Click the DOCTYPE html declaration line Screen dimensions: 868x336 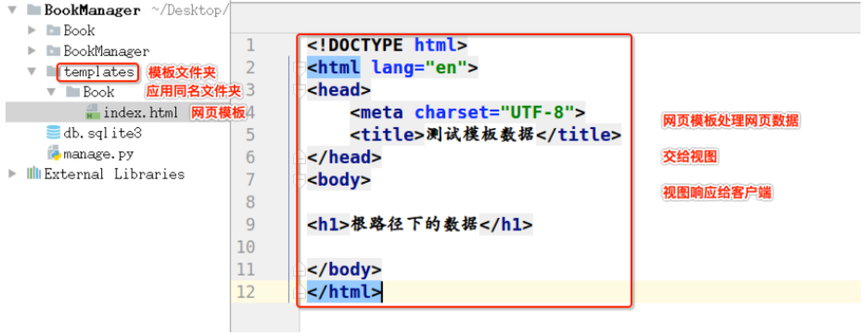[388, 45]
